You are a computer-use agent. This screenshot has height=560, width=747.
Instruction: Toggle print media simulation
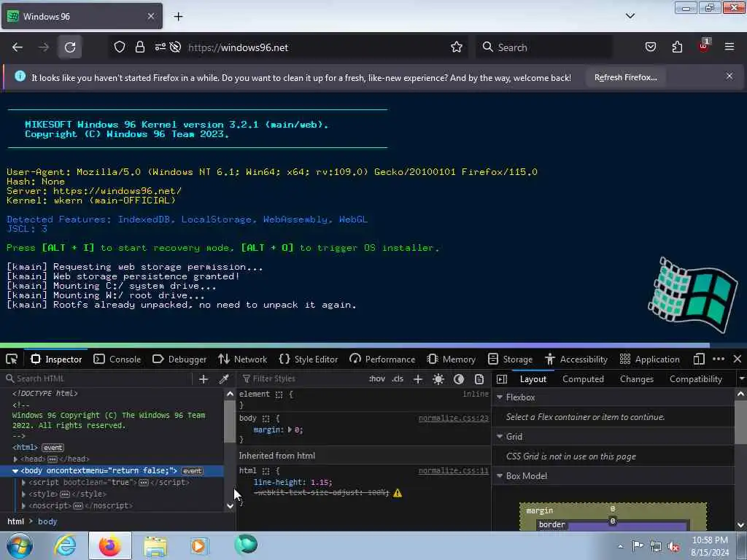pyautogui.click(x=479, y=379)
